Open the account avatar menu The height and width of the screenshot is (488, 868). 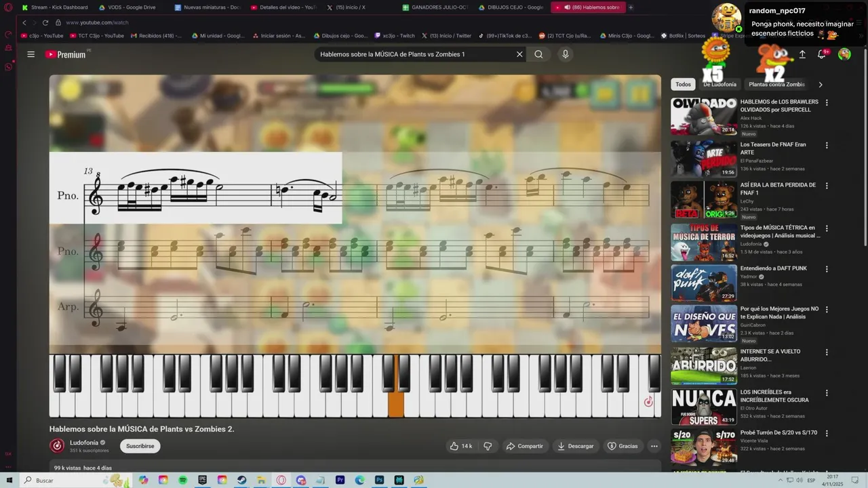click(x=844, y=54)
